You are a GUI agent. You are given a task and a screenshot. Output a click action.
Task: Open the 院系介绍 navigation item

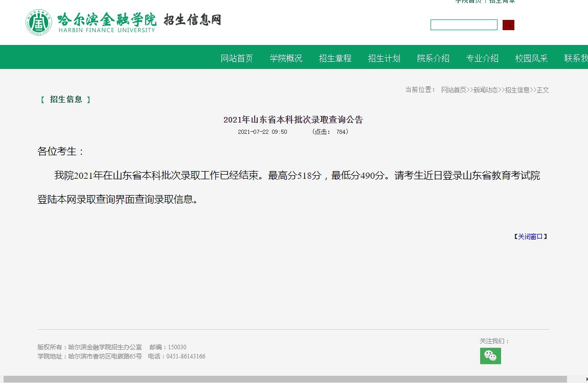click(433, 58)
